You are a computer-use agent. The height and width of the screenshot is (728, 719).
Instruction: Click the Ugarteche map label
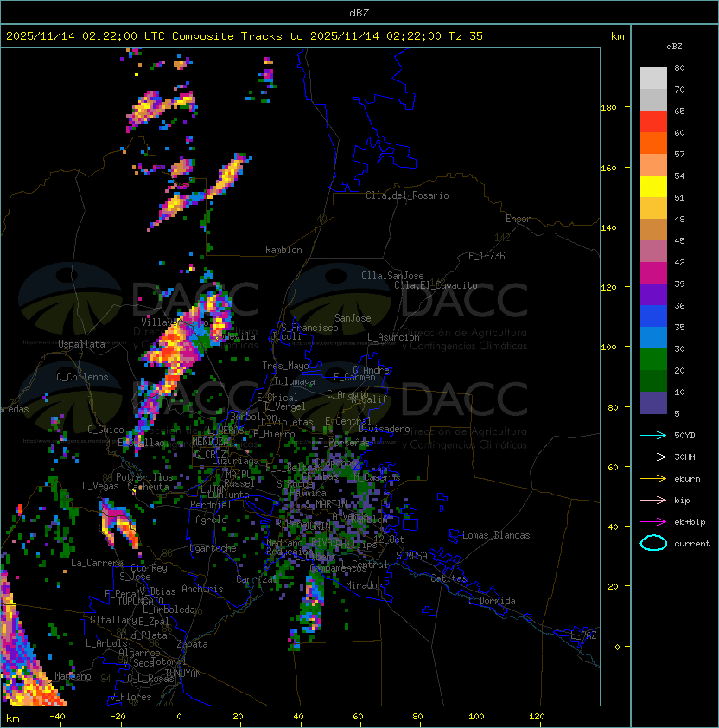pos(213,548)
